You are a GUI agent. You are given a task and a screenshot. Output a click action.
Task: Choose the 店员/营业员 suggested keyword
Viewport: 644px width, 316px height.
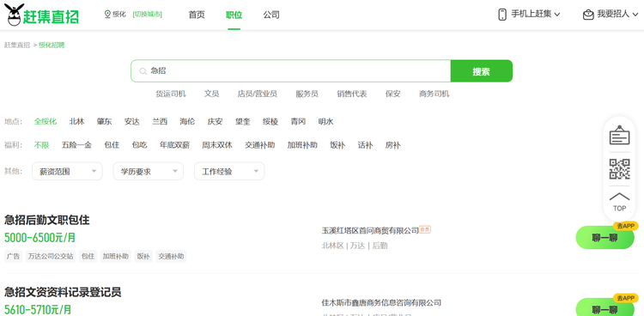[257, 94]
